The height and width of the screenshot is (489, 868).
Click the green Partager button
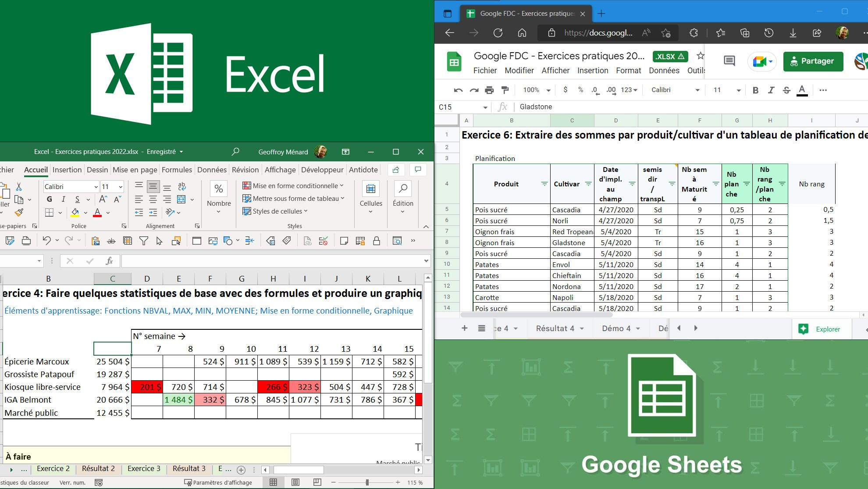point(813,61)
